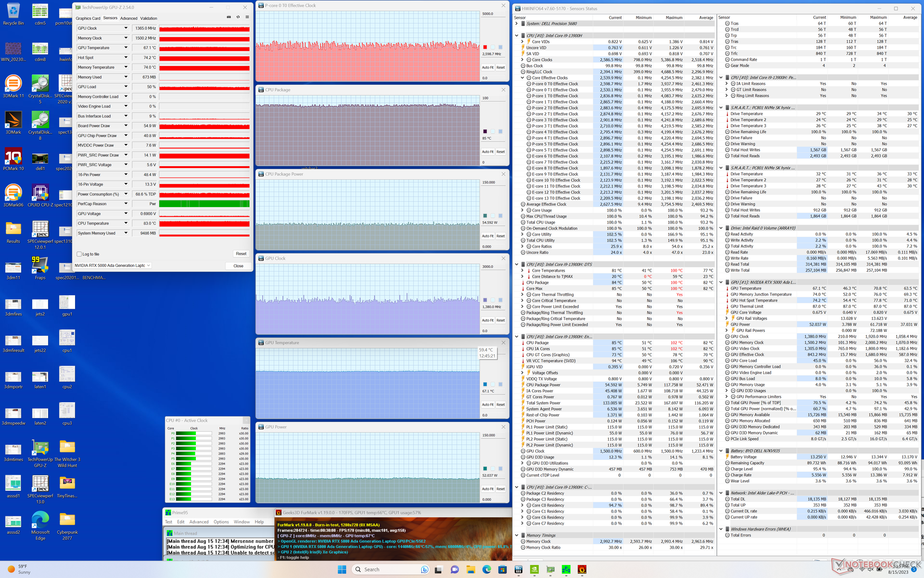This screenshot has width=924, height=578.
Task: Select The Witcher 3 Wild Hunt icon
Action: pos(67,453)
